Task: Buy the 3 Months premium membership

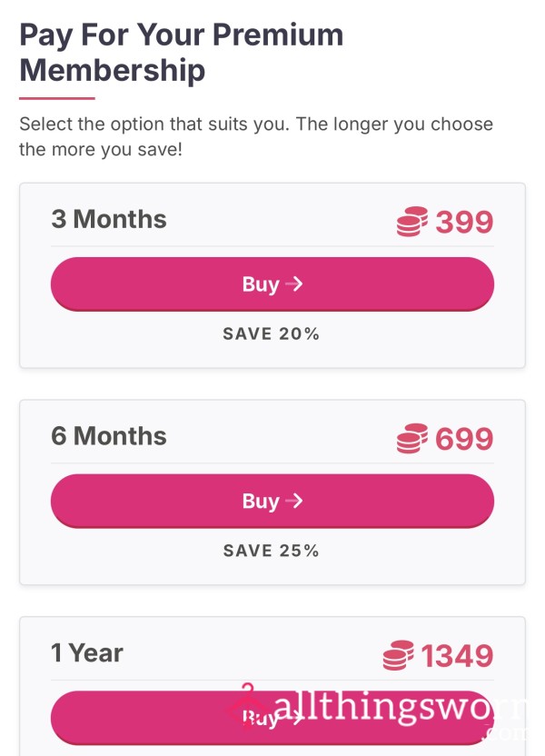Action: [272, 284]
